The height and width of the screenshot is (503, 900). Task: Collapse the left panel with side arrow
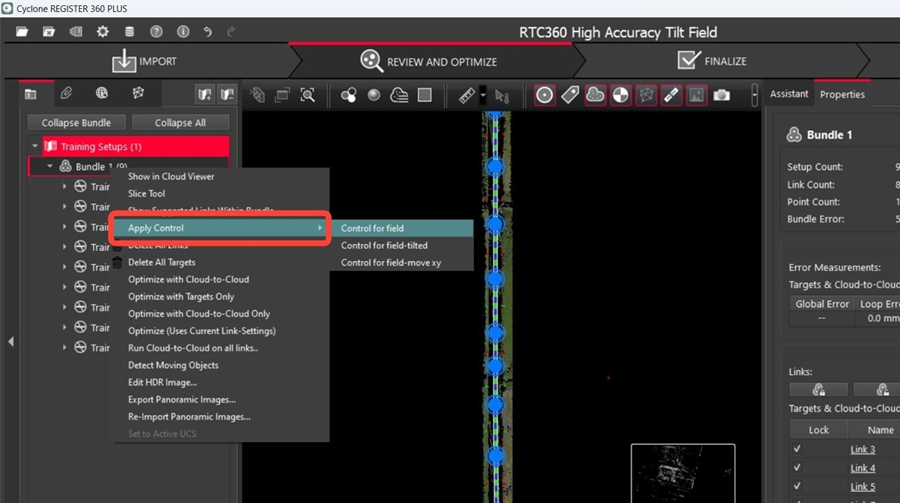point(11,342)
